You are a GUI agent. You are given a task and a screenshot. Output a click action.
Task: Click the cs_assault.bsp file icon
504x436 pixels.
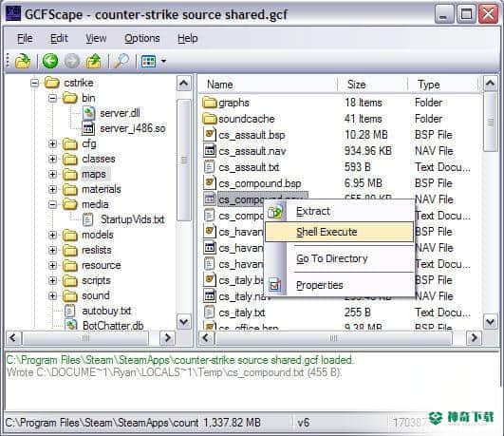(210, 135)
